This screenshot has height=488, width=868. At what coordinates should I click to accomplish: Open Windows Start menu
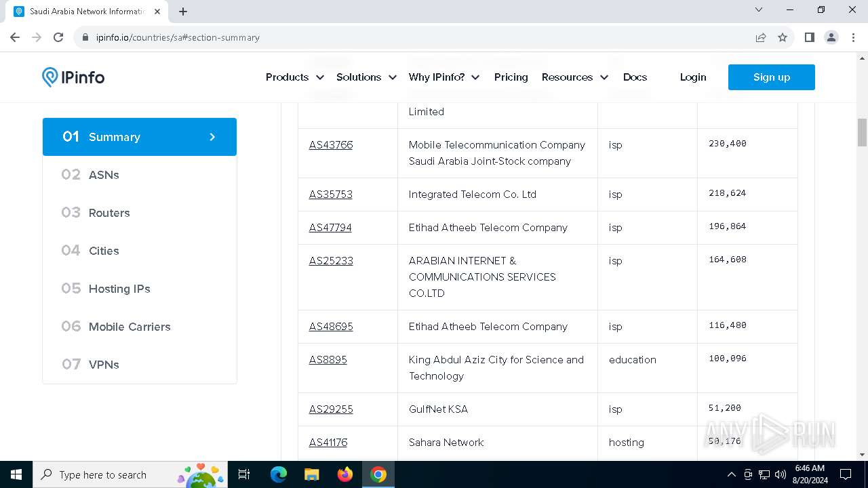(x=16, y=474)
